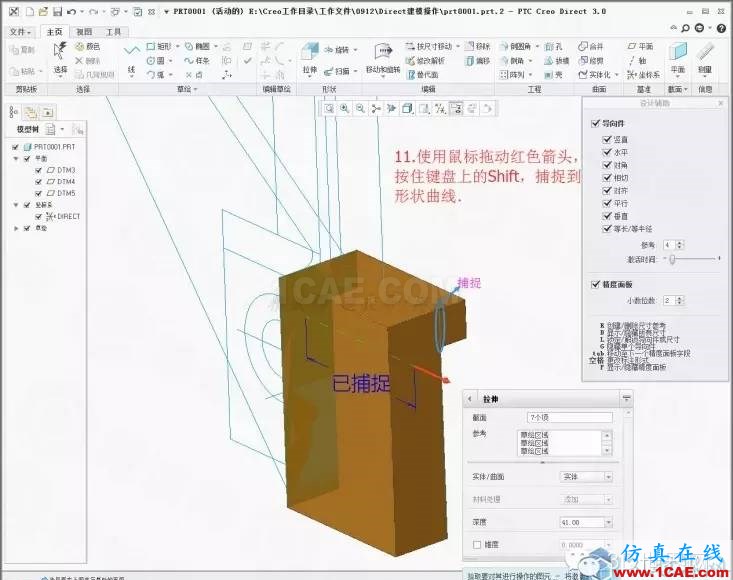Screen dimensions: 733x580
Task: Click the back arrow in the 拉伸 panel header
Action: (x=470, y=399)
